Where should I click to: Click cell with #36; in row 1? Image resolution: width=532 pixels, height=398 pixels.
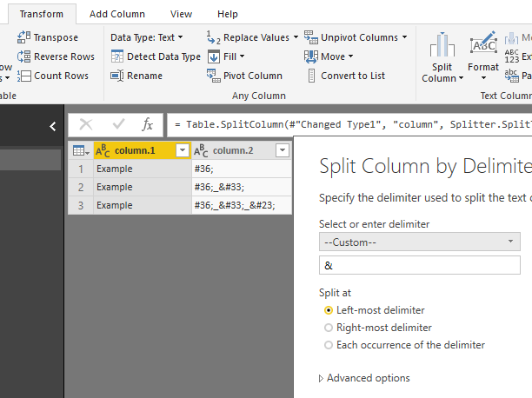click(242, 169)
